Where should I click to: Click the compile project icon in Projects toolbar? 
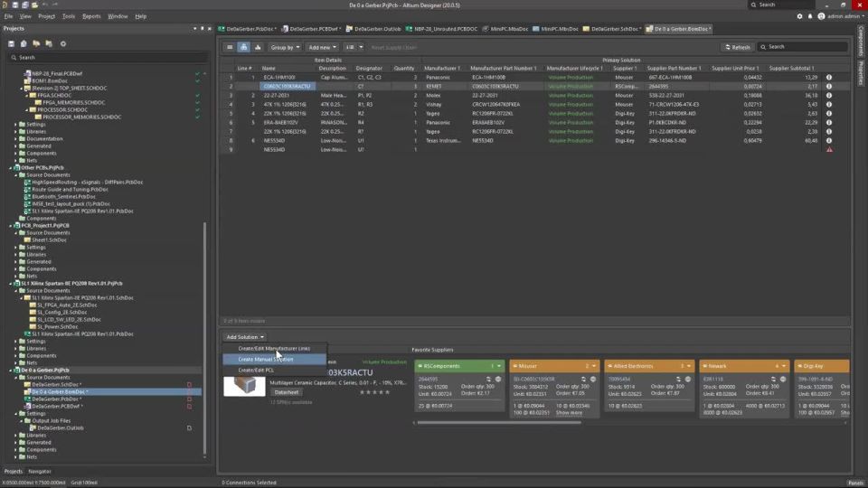coord(24,43)
